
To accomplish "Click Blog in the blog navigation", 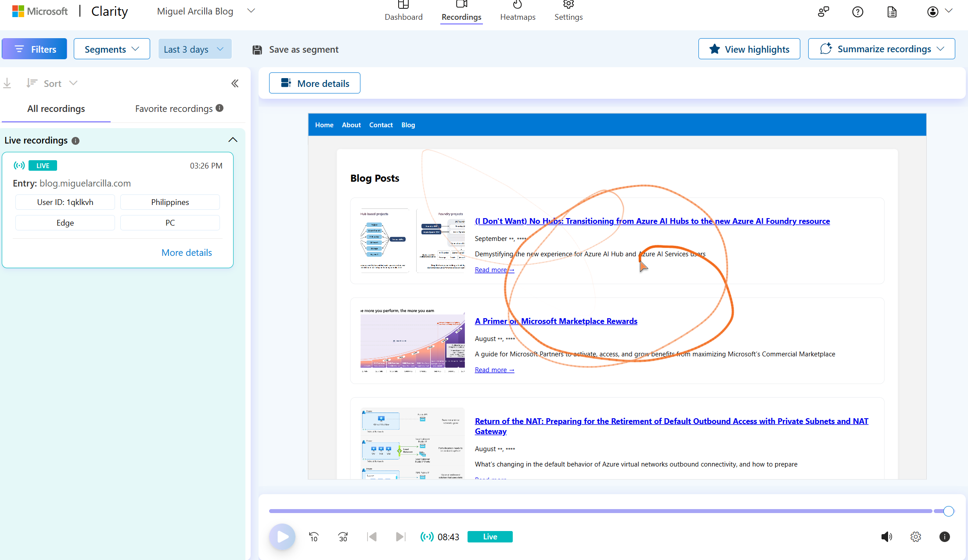I will pyautogui.click(x=408, y=125).
